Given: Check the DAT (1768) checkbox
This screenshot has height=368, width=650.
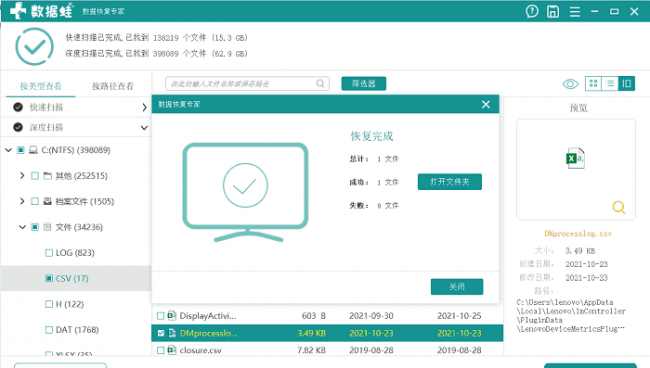Looking at the screenshot, I should pyautogui.click(x=49, y=330).
